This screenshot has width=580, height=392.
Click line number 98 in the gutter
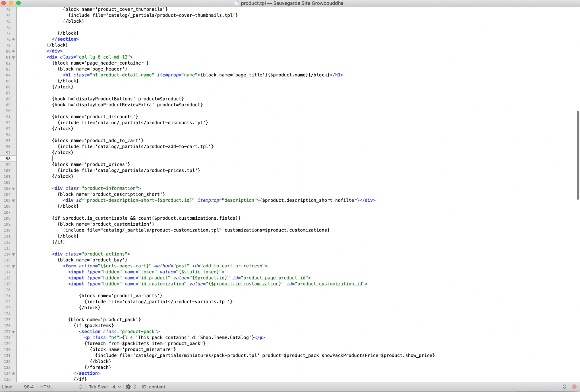(8, 159)
